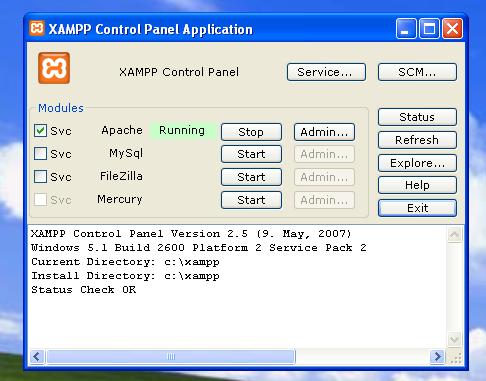
Task: Click the FileZilla module label
Action: point(121,176)
